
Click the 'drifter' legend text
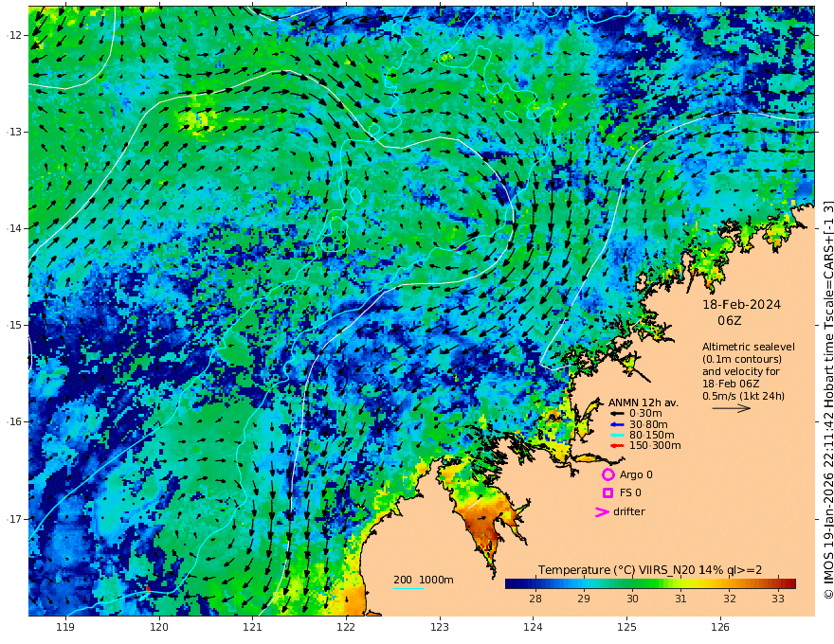628,511
